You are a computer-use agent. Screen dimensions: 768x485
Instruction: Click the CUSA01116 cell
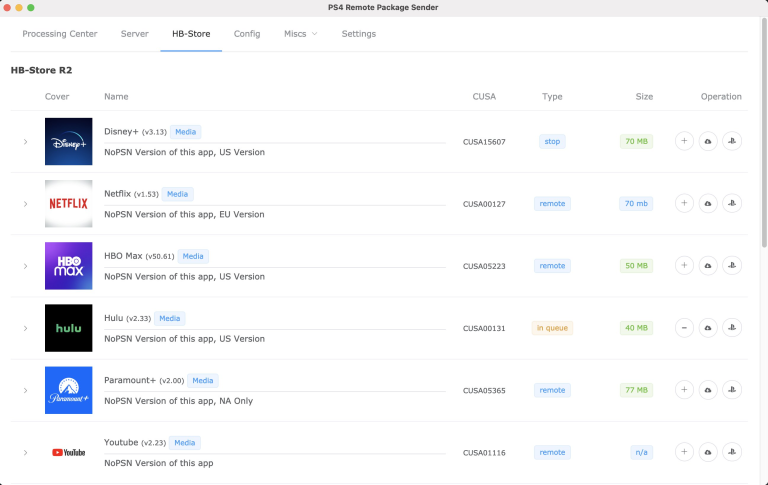pos(484,453)
